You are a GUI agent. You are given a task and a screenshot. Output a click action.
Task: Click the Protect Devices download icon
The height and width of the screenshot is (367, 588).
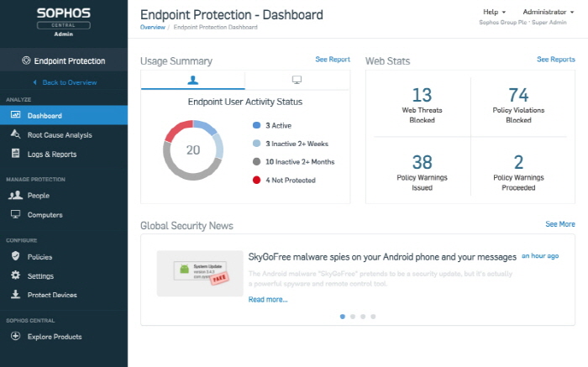point(15,295)
